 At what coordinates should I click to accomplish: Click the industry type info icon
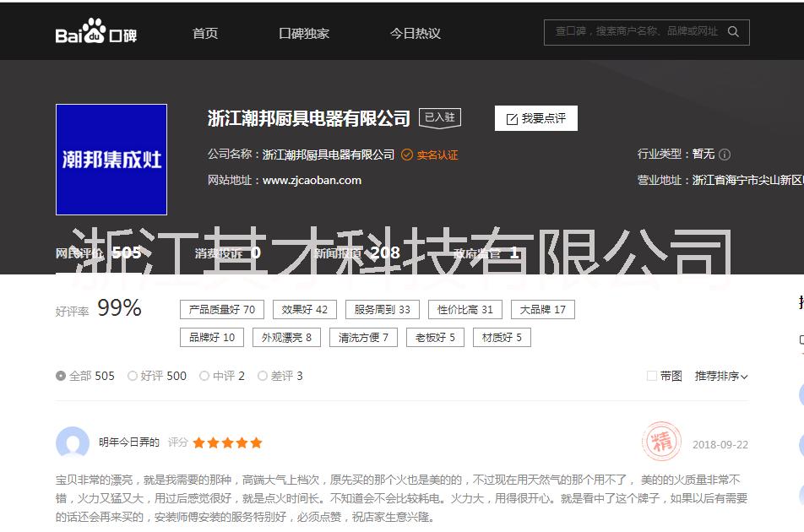(725, 155)
